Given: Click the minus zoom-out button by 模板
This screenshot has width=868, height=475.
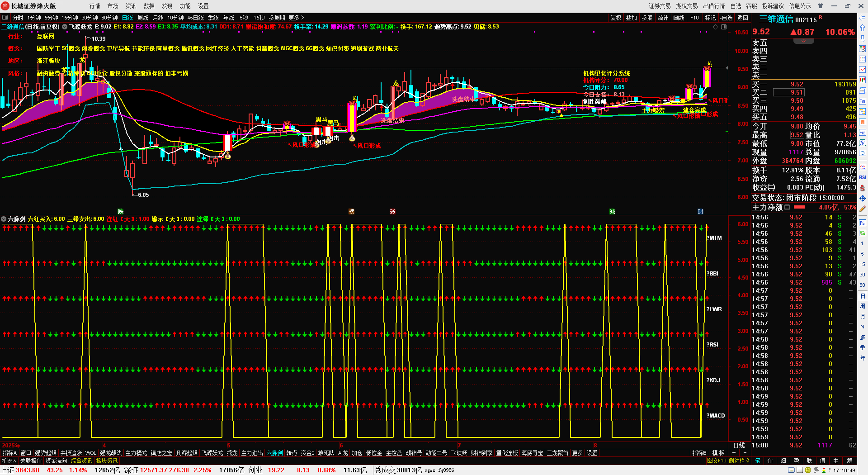Looking at the screenshot, I should (x=745, y=453).
